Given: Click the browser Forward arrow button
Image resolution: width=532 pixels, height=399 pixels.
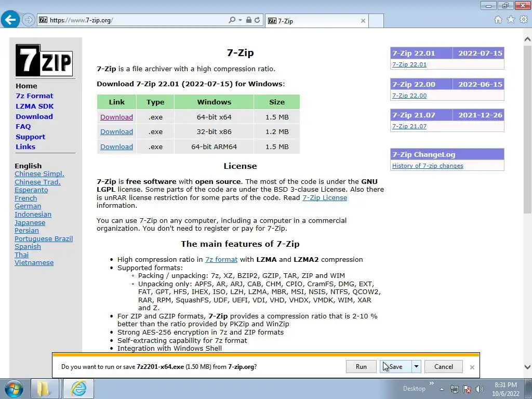Looking at the screenshot, I should click(x=29, y=20).
